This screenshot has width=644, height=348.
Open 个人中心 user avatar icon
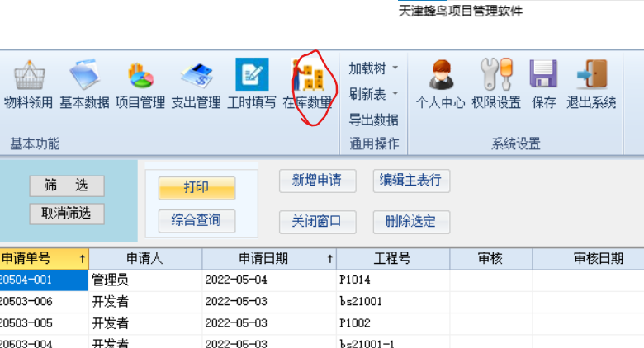(x=441, y=75)
